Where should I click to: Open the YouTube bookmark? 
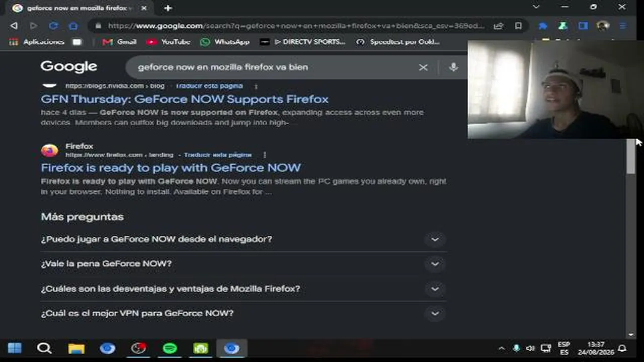[x=169, y=42]
